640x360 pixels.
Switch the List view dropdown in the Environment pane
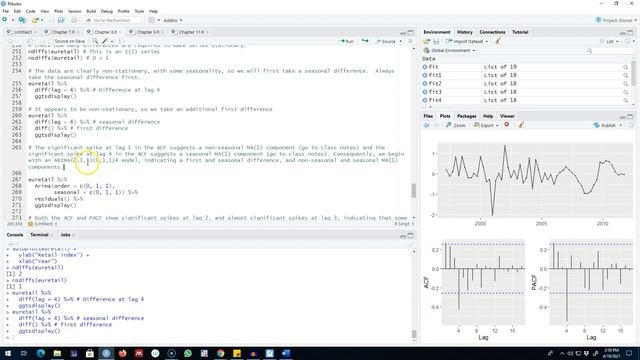[609, 41]
